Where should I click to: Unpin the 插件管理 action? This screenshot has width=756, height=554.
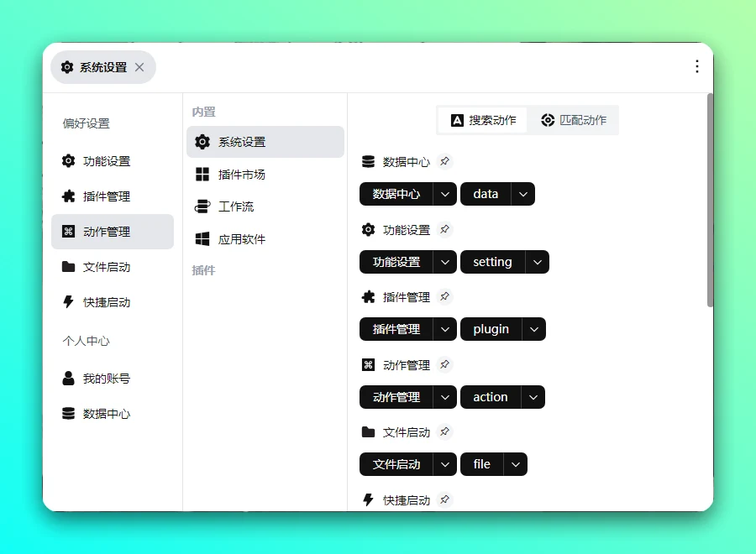pyautogui.click(x=445, y=296)
